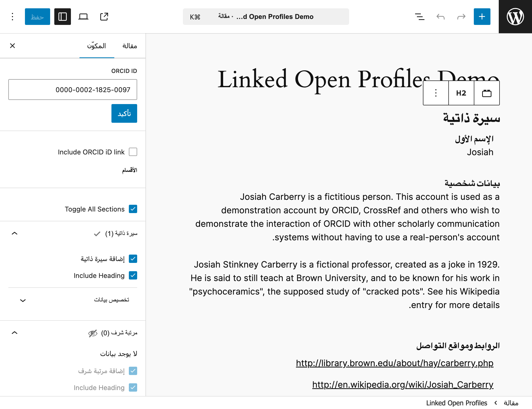This screenshot has height=409, width=532.
Task: Click the WordPress logo icon
Action: 515,17
